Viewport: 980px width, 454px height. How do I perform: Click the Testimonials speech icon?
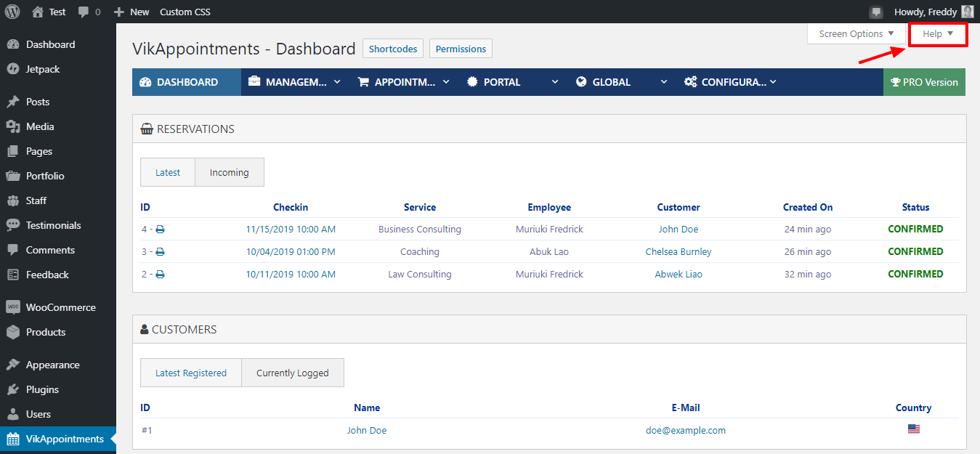pyautogui.click(x=13, y=225)
